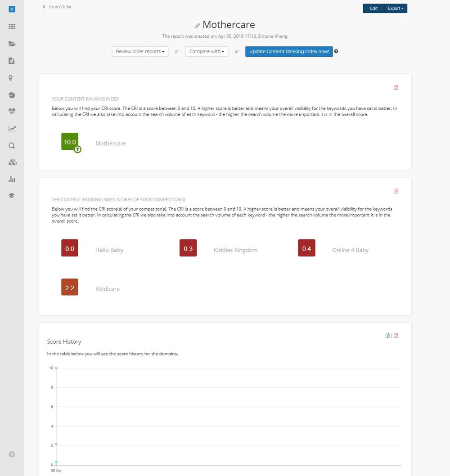Click the pencil icon next to Mothercare title
The image size is (450, 476).
click(197, 25)
